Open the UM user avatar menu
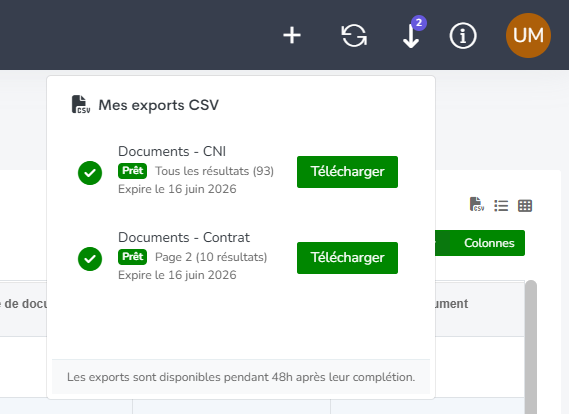569x414 pixels. 528,36
